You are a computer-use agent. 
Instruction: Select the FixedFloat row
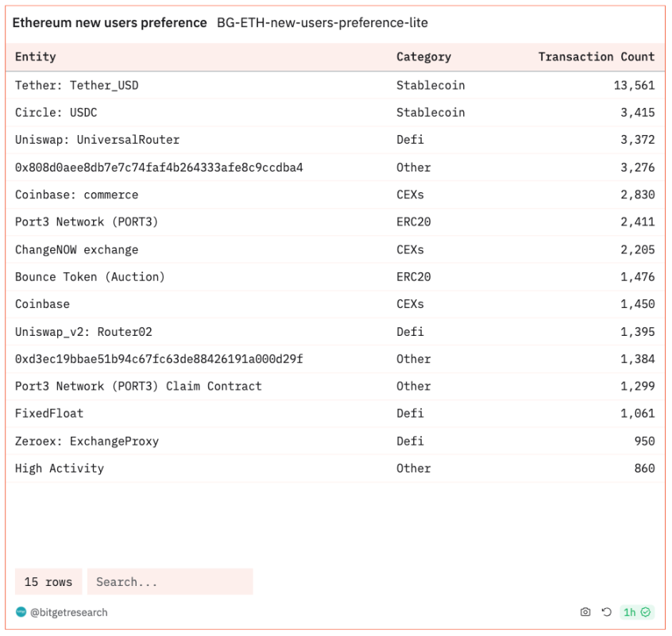[x=335, y=414]
